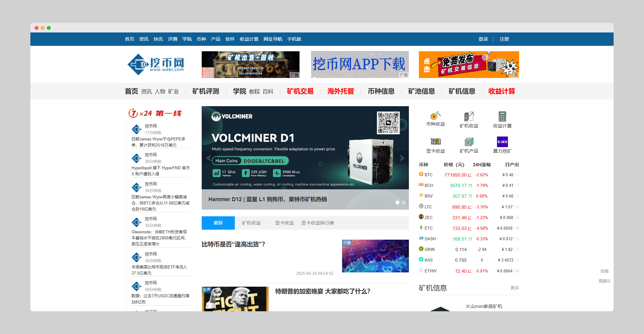This screenshot has height=334, width=644.
Task: Select the 矿机收益 icon
Action: (x=469, y=118)
